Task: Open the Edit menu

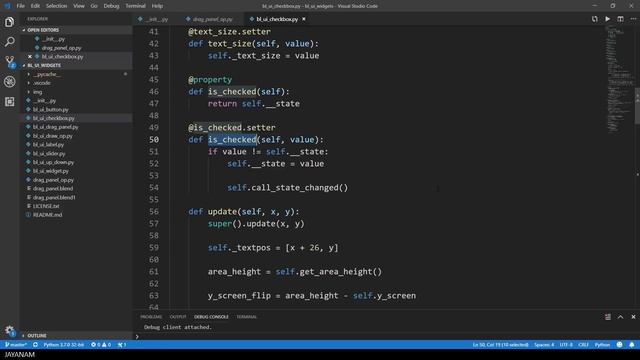Action: point(36,6)
